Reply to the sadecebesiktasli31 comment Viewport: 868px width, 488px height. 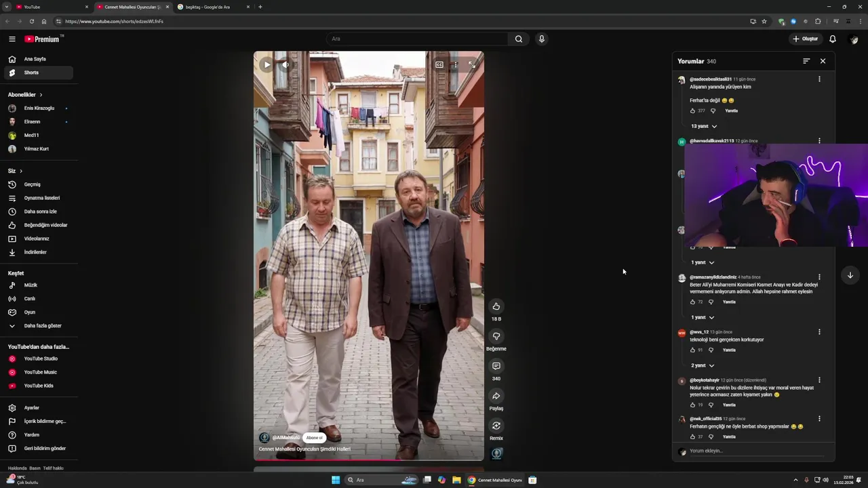pyautogui.click(x=731, y=110)
